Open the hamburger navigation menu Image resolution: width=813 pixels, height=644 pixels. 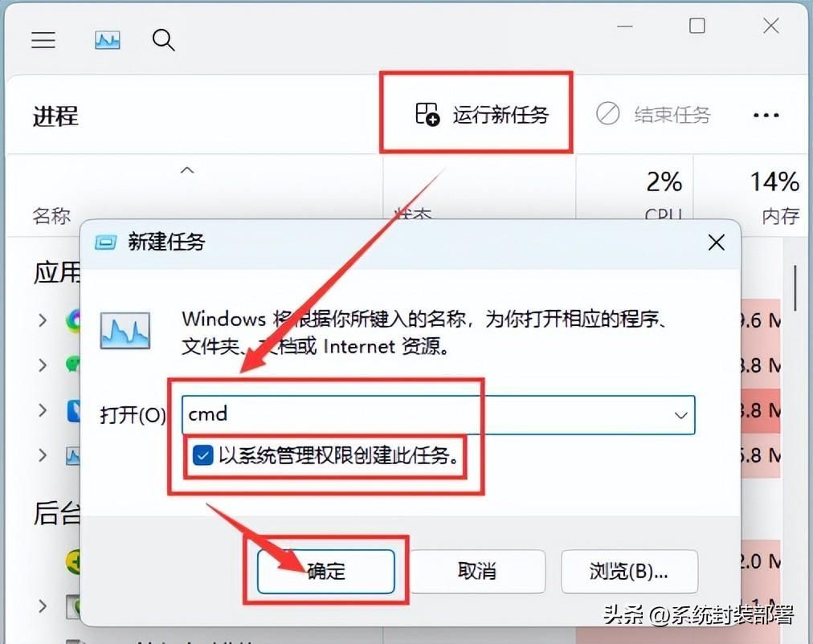[x=43, y=40]
